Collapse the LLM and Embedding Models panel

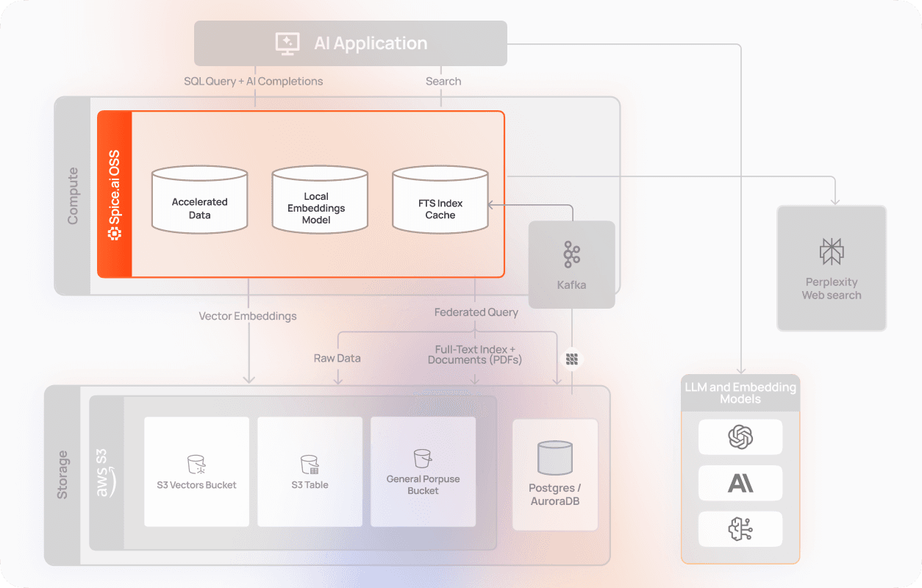coord(740,393)
